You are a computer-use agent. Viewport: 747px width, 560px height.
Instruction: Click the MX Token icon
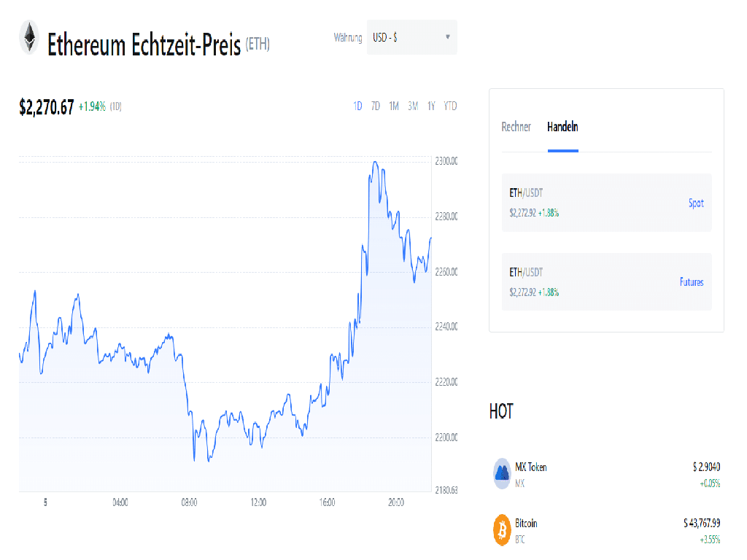[x=502, y=473]
